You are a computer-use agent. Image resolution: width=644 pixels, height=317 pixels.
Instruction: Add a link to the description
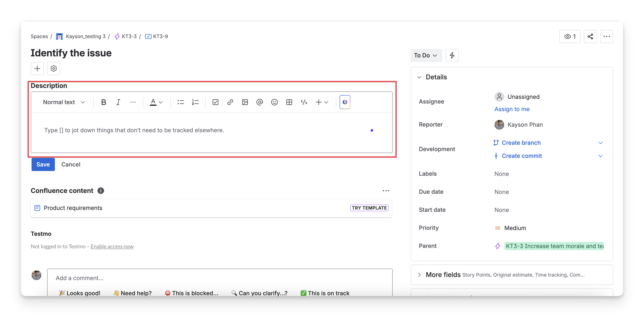pos(230,102)
